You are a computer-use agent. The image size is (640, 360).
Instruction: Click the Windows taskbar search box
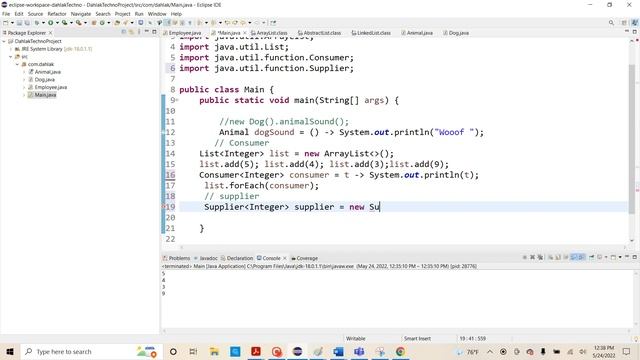tap(91, 351)
